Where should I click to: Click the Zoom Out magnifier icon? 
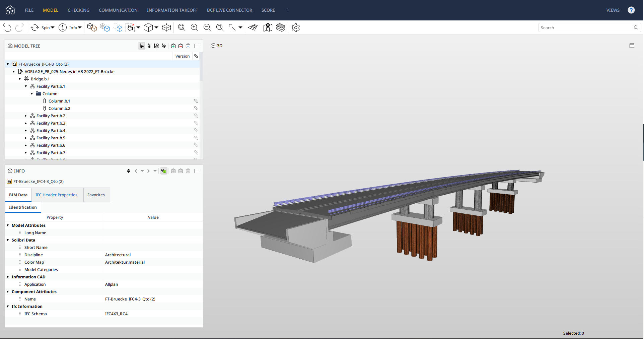coord(207,27)
